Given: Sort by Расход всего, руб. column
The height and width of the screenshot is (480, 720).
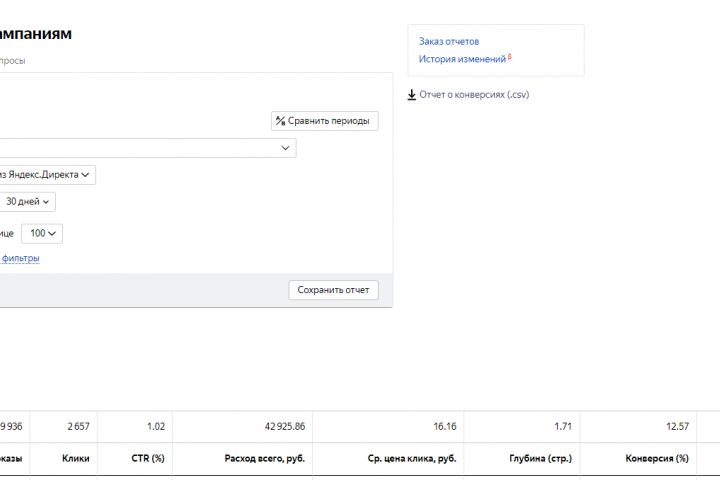Looking at the screenshot, I should [265, 458].
